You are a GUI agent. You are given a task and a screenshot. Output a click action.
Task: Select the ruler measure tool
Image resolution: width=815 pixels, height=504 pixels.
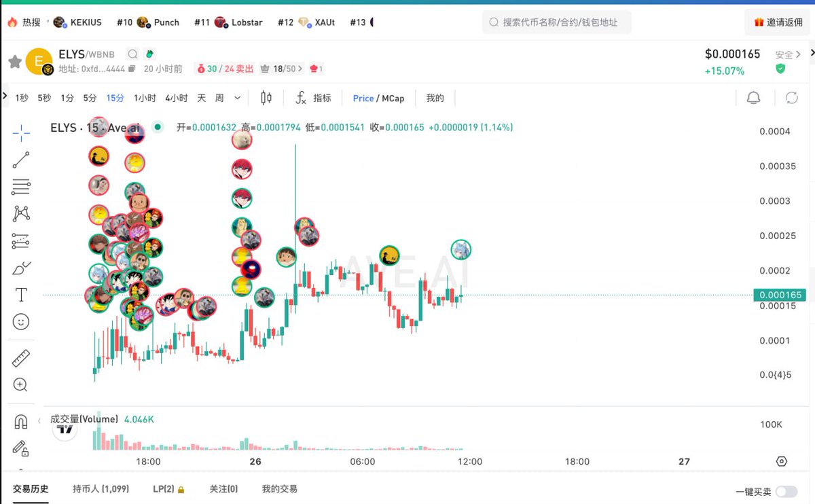point(21,358)
